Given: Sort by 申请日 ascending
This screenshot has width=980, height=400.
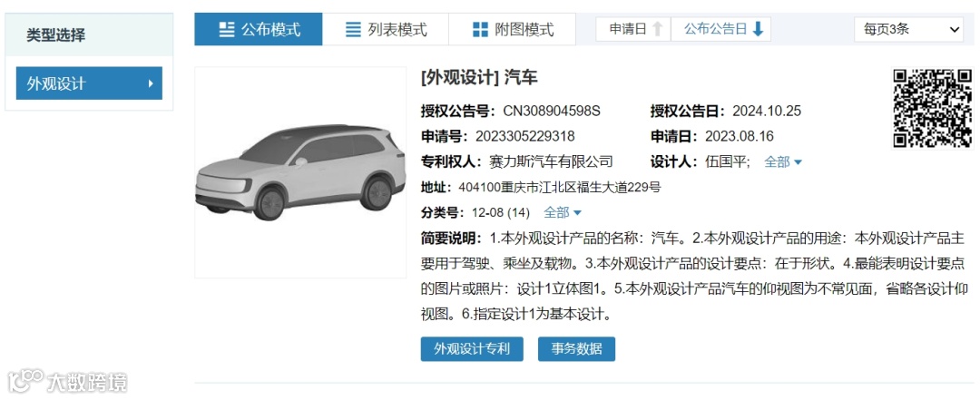Looking at the screenshot, I should [x=633, y=29].
